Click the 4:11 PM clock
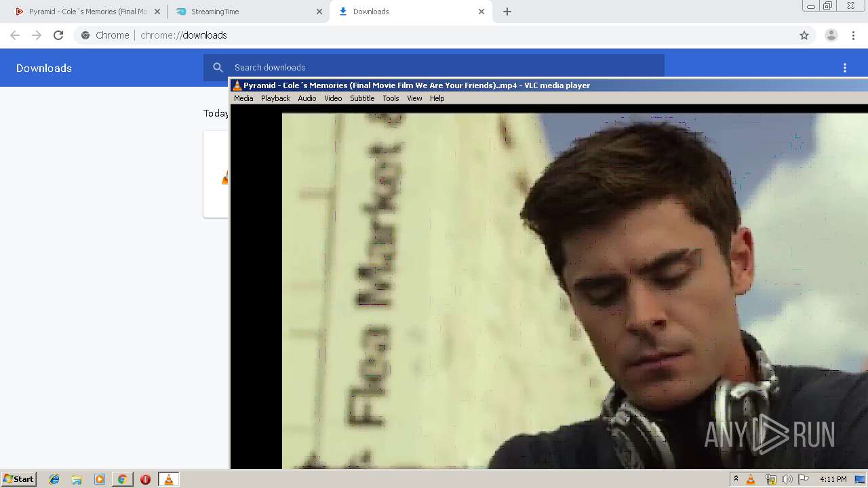The image size is (868, 488). tap(833, 479)
